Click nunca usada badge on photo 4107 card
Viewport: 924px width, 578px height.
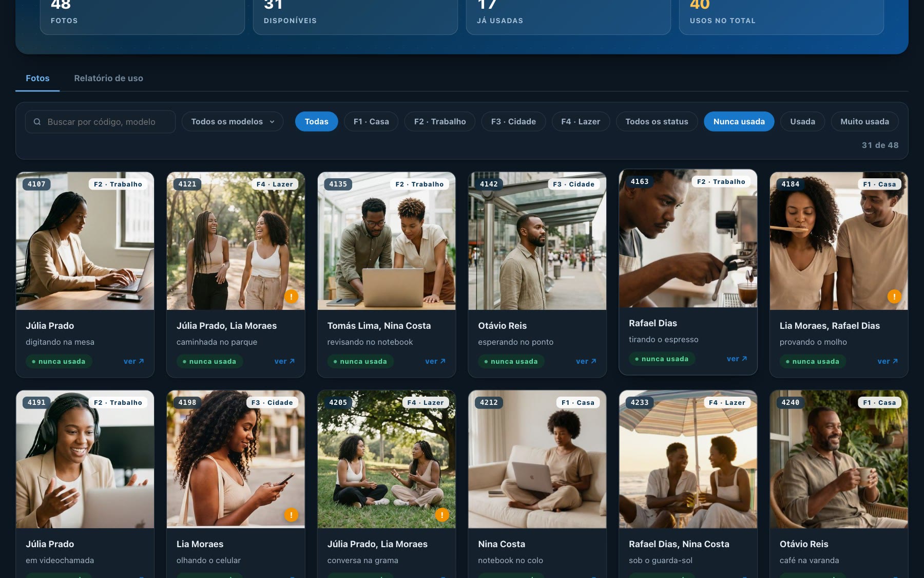click(59, 361)
